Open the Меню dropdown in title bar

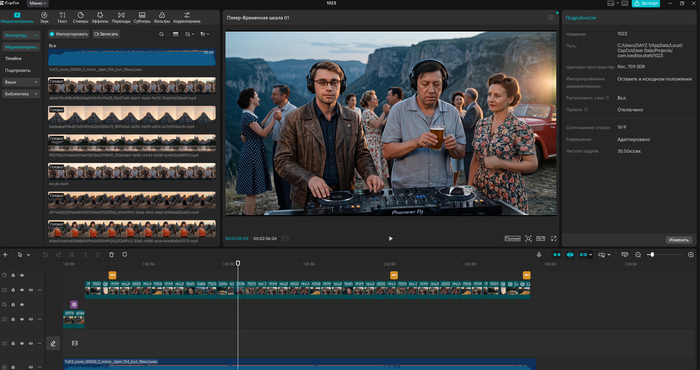pyautogui.click(x=38, y=3)
